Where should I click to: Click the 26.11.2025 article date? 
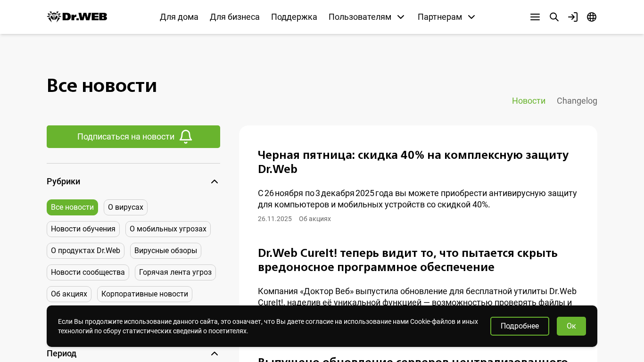coord(275,219)
